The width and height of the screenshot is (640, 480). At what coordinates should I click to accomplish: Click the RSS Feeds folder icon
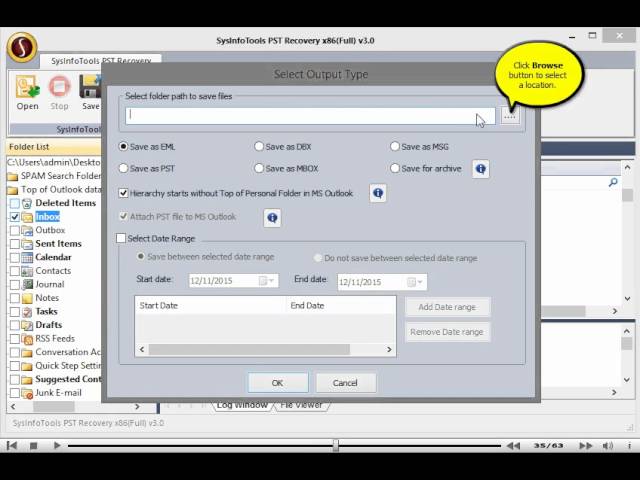(x=27, y=339)
